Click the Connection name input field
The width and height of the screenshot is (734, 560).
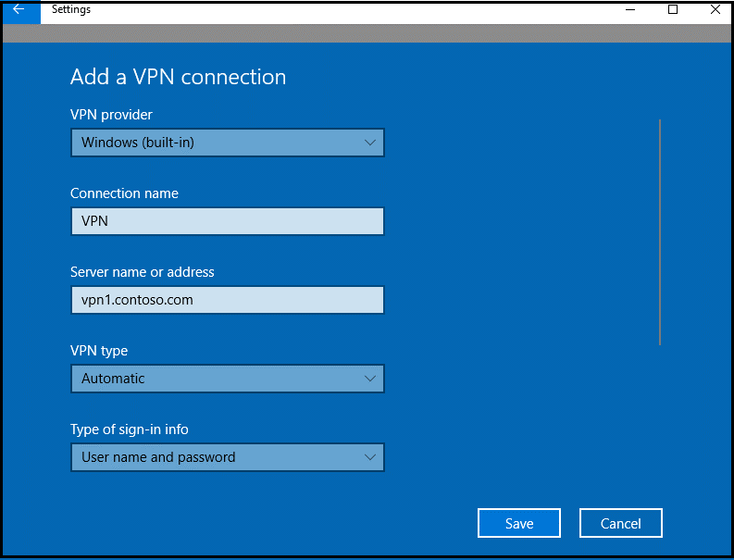click(x=228, y=221)
